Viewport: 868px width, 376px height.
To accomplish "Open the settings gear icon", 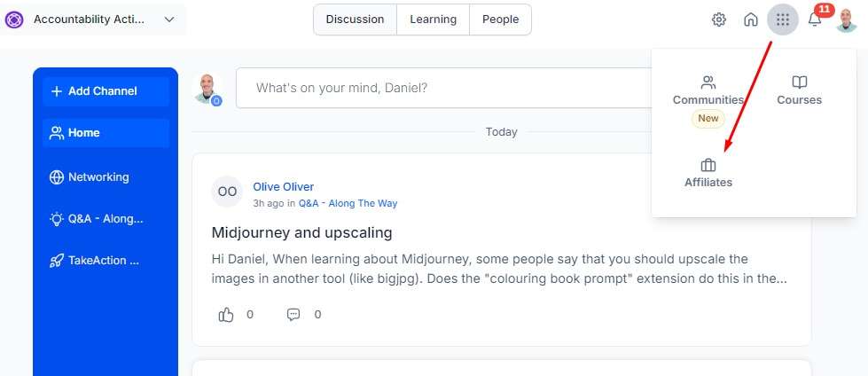I will click(x=719, y=20).
